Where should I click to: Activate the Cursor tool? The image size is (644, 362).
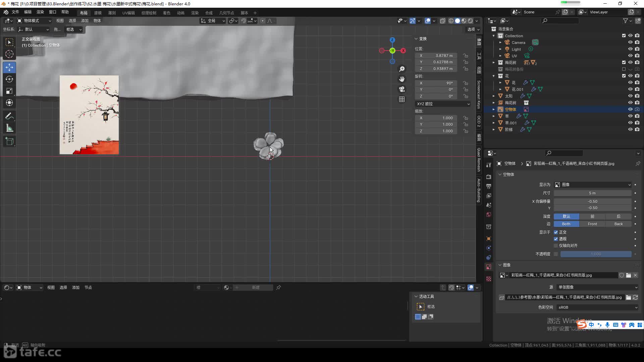point(9,54)
